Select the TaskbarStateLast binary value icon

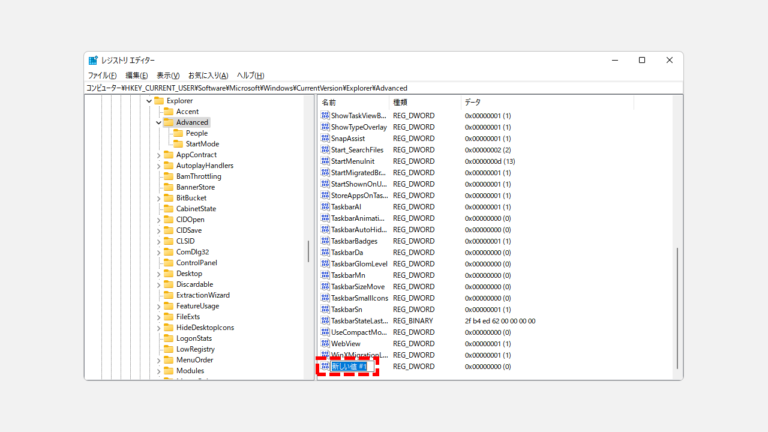[325, 321]
